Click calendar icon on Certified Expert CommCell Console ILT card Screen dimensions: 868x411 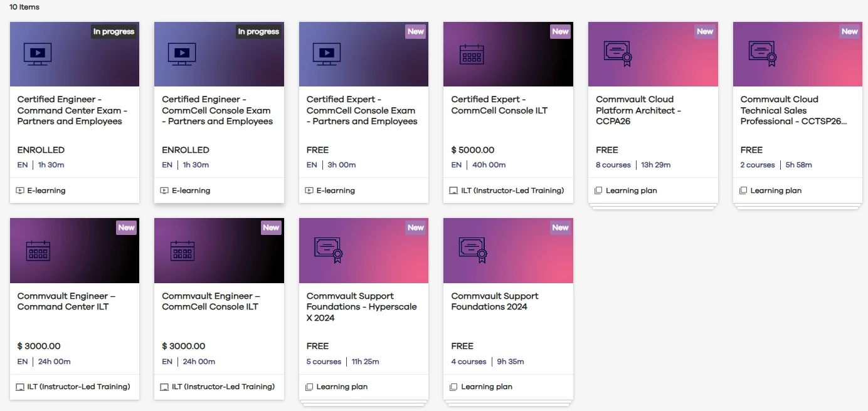pos(472,55)
